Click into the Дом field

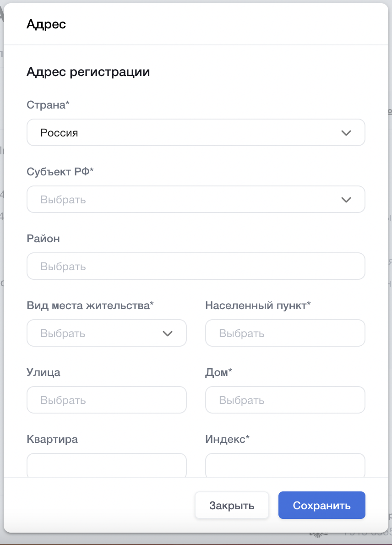click(x=285, y=400)
